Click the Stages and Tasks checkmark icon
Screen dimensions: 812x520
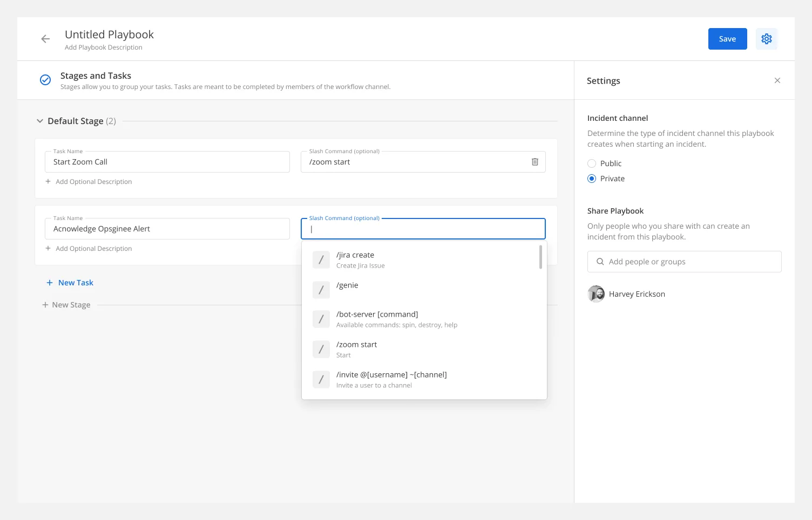[x=45, y=80]
